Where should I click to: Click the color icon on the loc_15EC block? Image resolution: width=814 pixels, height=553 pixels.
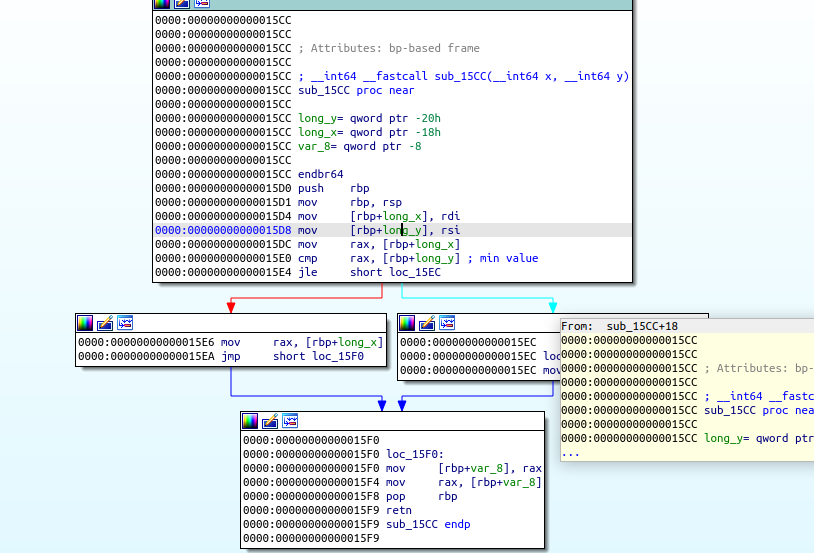pyautogui.click(x=407, y=323)
